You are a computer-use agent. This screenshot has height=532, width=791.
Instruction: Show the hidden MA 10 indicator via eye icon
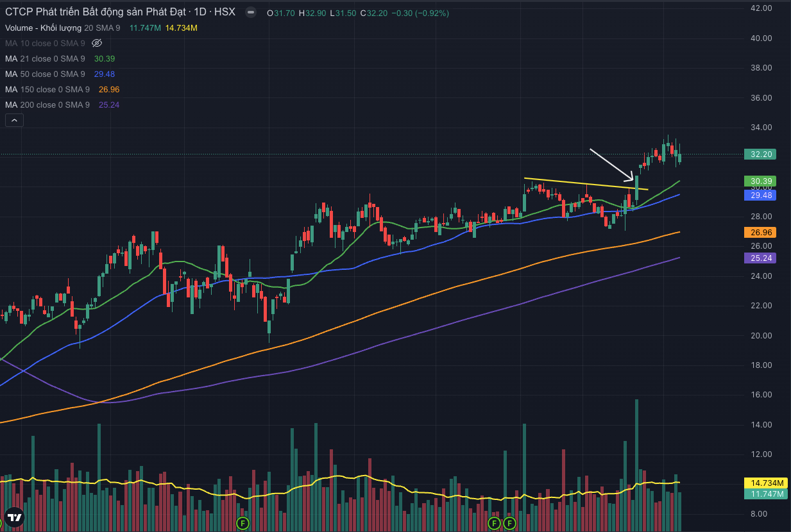pos(98,44)
